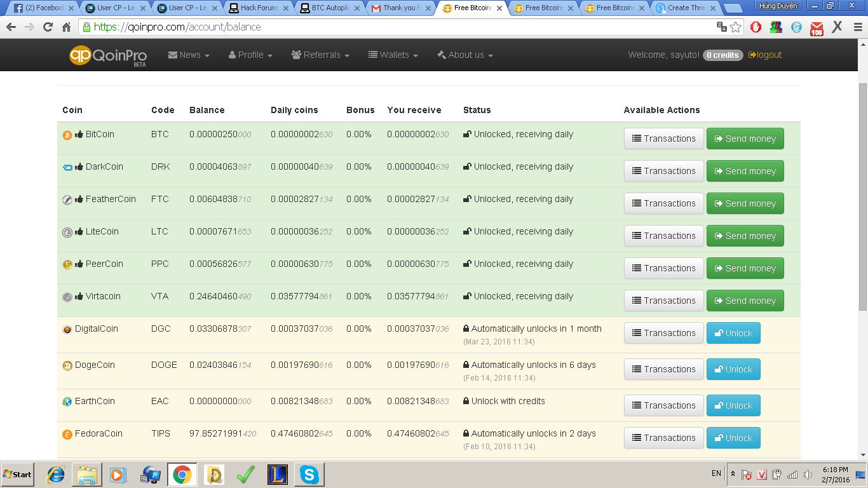The width and height of the screenshot is (868, 488).
Task: Unlock the DogeCoin wallet
Action: coord(733,369)
